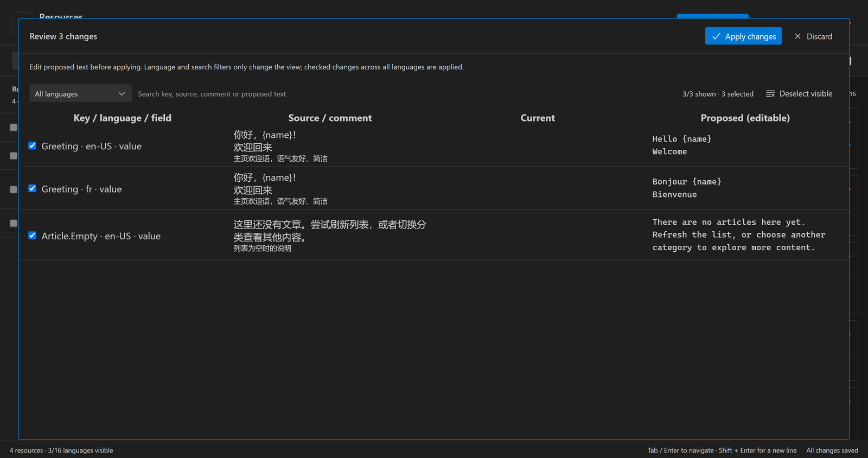The image size is (868, 458).
Task: Click the 'Edit proposed text before applying' instruction
Action: pos(246,67)
